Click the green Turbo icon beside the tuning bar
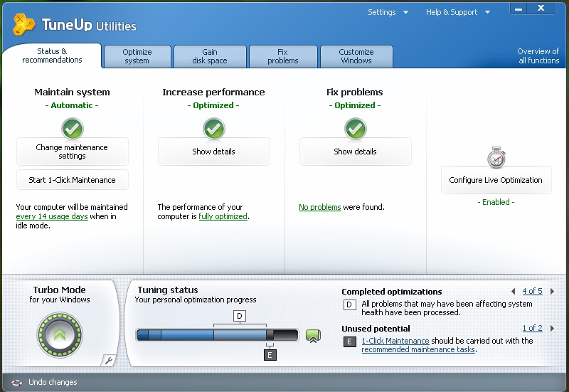This screenshot has width=569, height=392. coord(313,336)
